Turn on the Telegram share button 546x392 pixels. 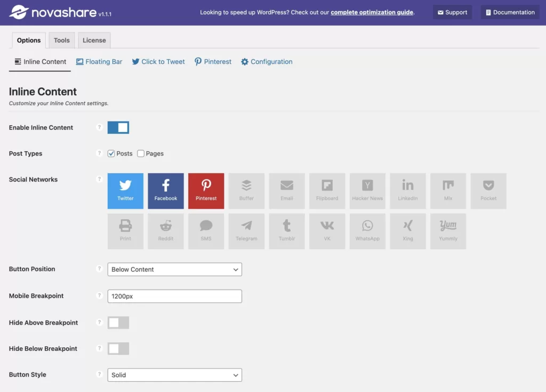[x=246, y=231]
